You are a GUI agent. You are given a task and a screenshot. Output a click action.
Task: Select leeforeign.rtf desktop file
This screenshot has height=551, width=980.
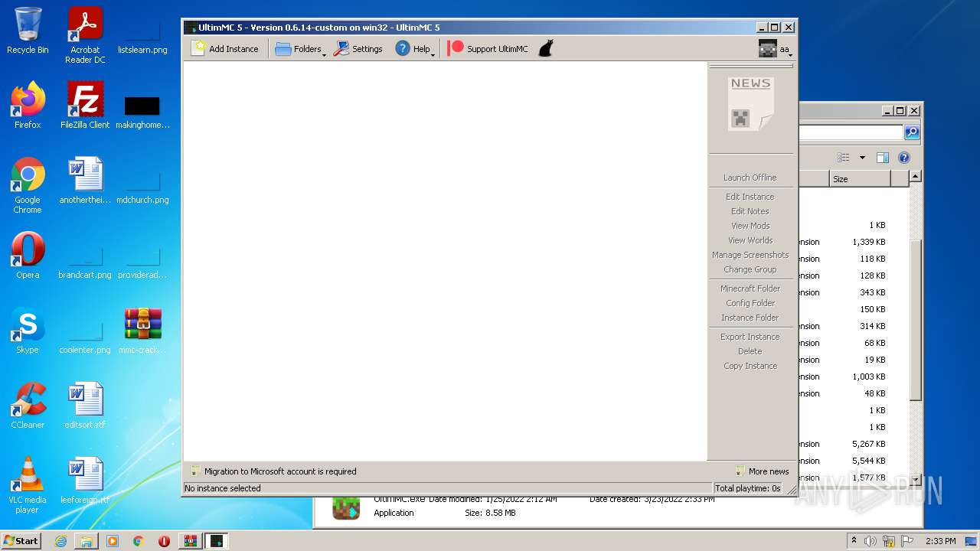pos(85,481)
